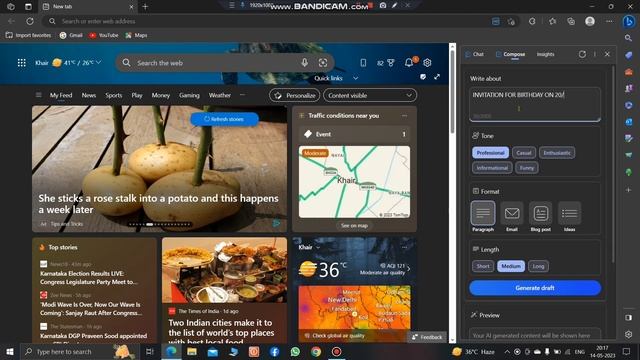
Task: Close the Bing sidebar panel
Action: (x=607, y=54)
